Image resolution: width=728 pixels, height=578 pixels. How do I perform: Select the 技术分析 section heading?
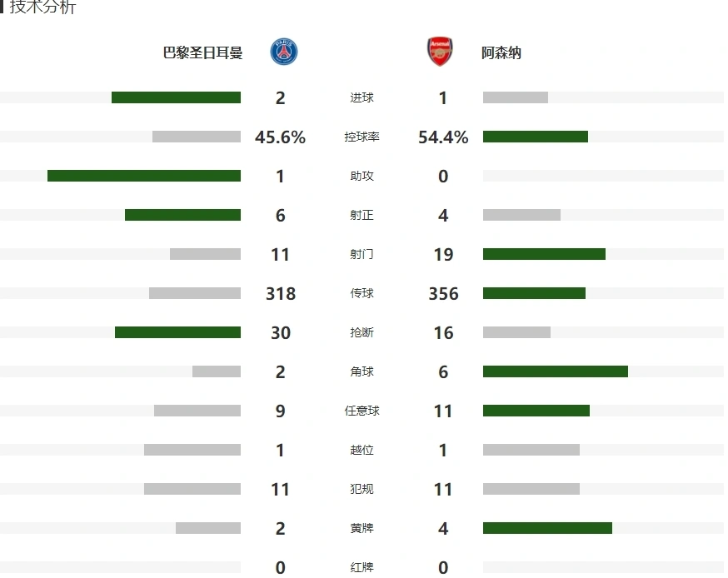pos(42,7)
